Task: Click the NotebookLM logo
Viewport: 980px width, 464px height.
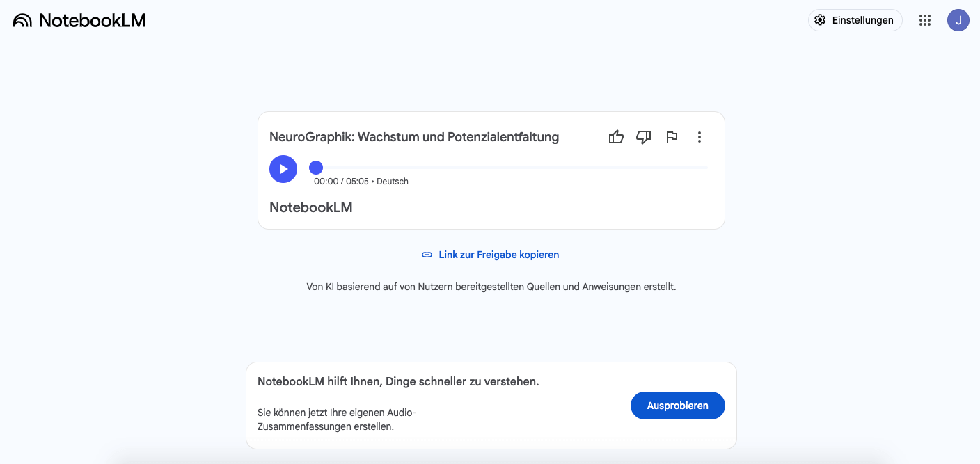Action: (79, 20)
